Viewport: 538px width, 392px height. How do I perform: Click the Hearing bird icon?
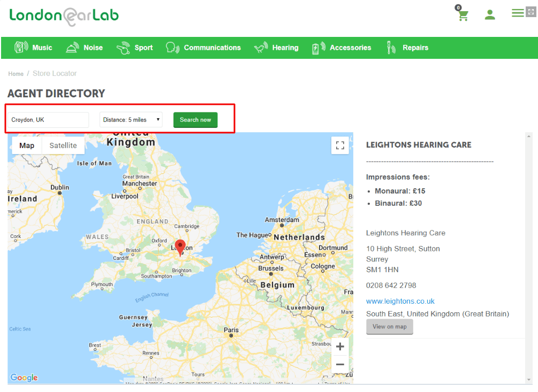261,48
